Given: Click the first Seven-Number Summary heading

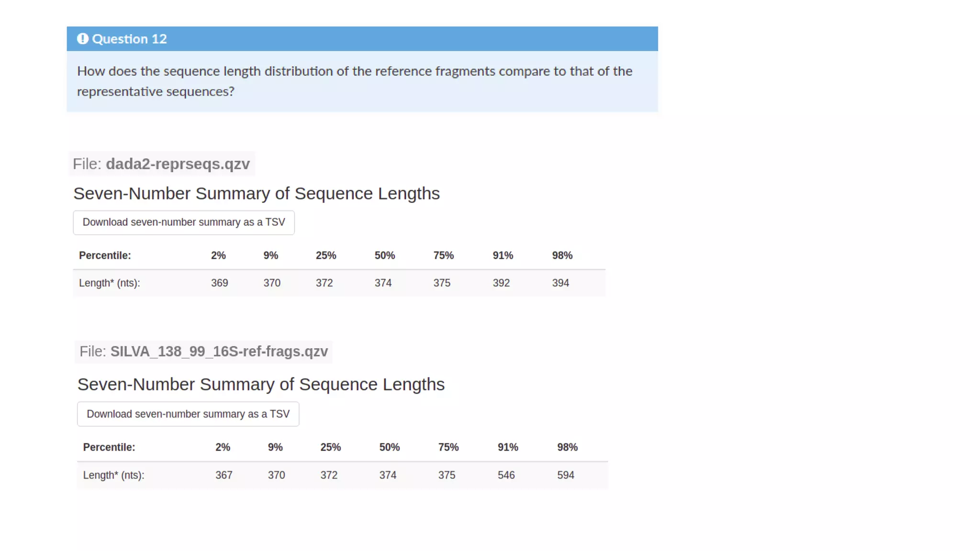Looking at the screenshot, I should point(256,194).
